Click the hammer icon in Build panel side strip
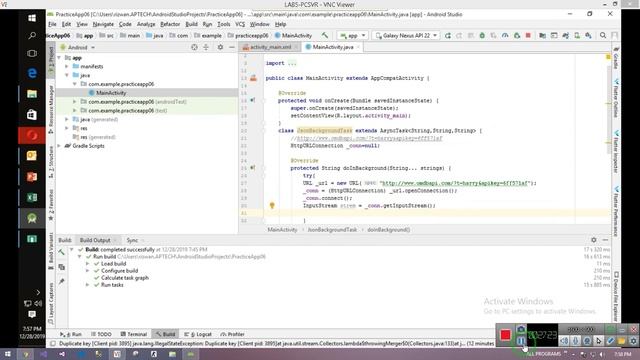Viewport: 640px width, 360px height. [x=62, y=252]
